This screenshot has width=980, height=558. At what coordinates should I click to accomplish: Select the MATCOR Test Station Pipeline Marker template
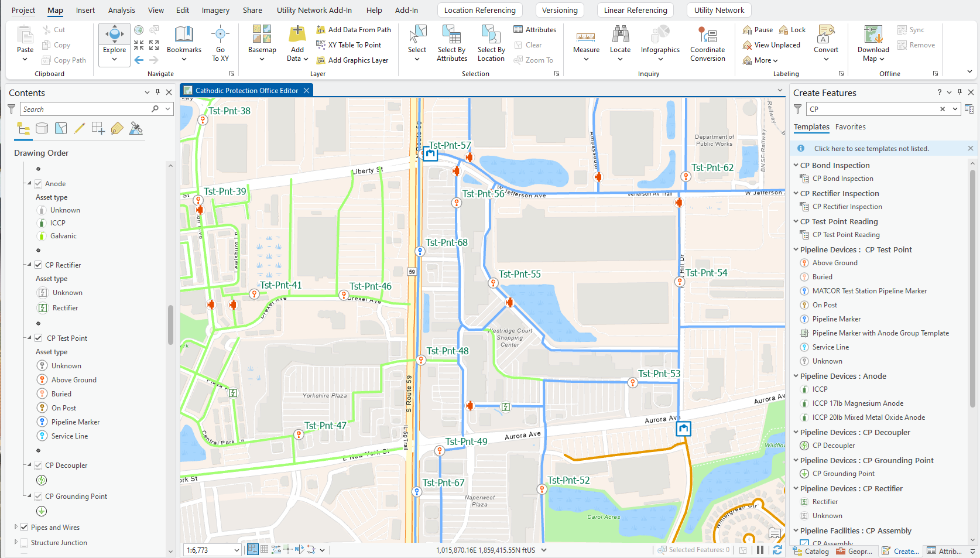coord(869,291)
